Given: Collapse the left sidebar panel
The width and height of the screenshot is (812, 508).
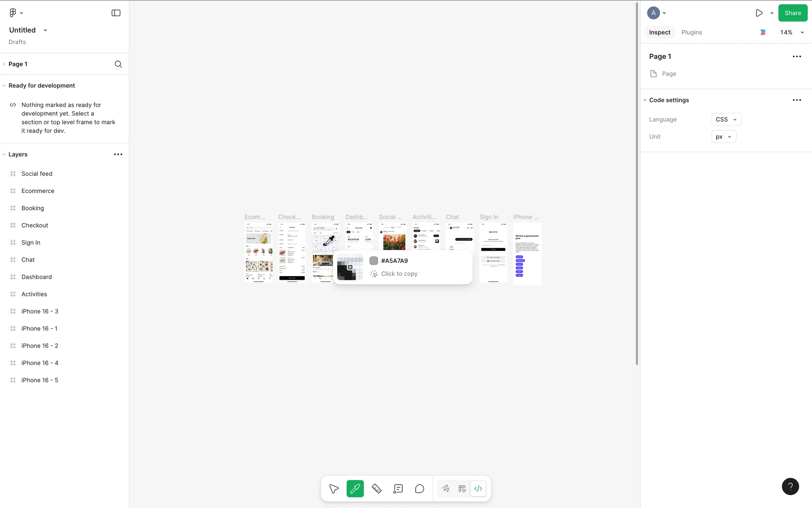Looking at the screenshot, I should (x=116, y=13).
